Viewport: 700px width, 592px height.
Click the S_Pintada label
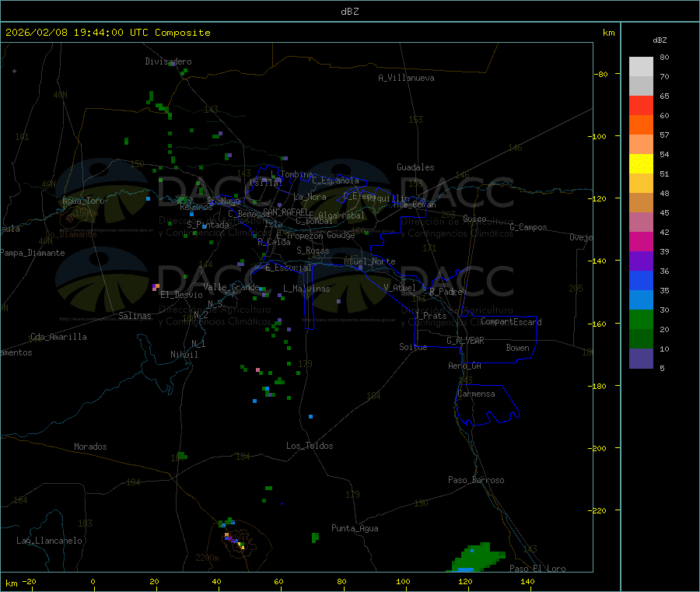(208, 225)
